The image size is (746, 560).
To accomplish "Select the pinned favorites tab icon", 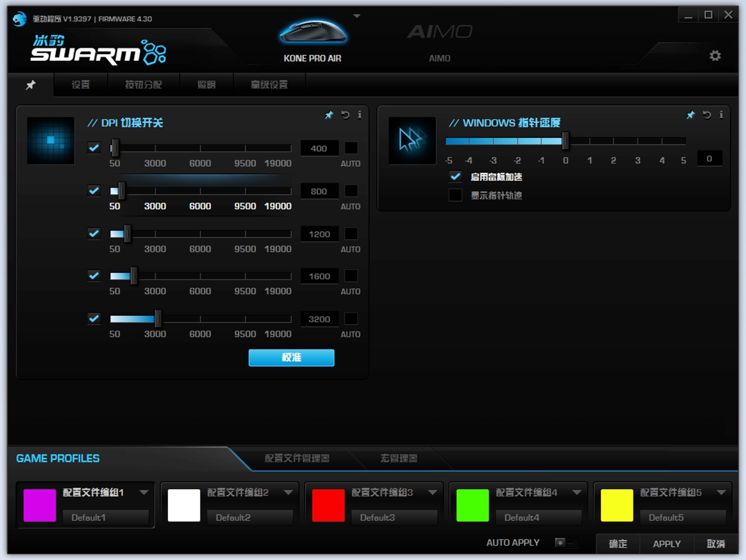I will (x=30, y=85).
